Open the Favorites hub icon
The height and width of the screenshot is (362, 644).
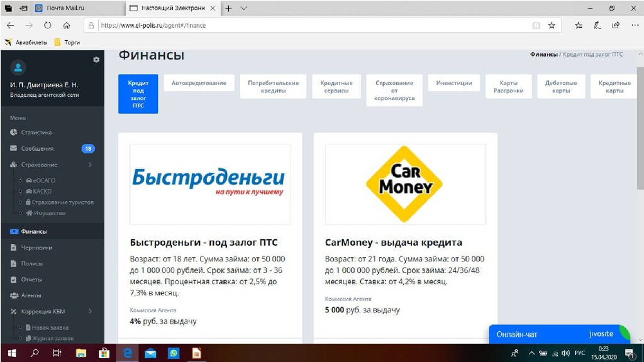[579, 25]
